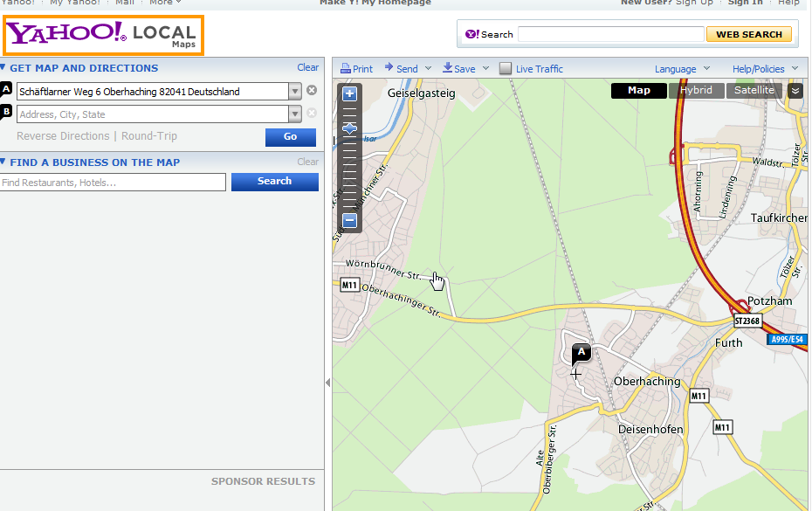Image resolution: width=812 pixels, height=511 pixels.
Task: Click the A995/E54 highway shield
Action: tap(787, 340)
